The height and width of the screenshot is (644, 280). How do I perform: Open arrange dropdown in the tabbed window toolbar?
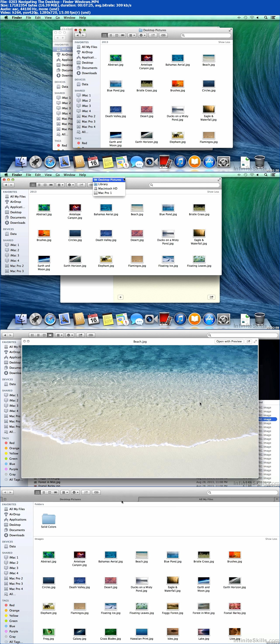(x=65, y=492)
